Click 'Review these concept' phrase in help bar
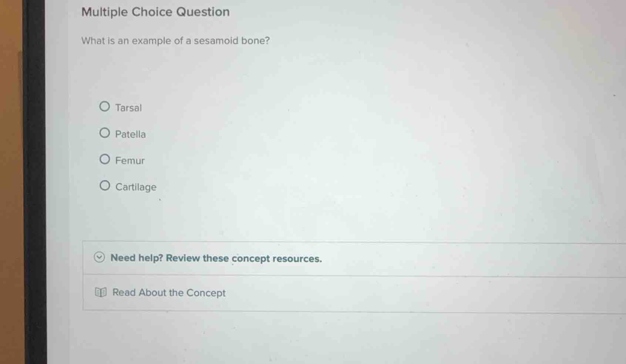Image resolution: width=626 pixels, height=364 pixels. [x=218, y=258]
